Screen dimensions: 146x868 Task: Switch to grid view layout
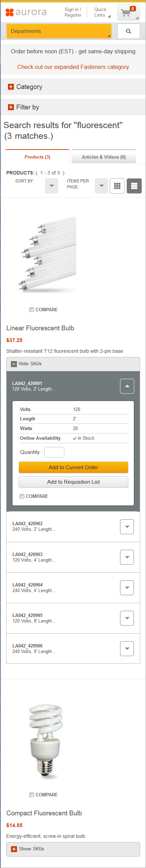pyautogui.click(x=117, y=186)
